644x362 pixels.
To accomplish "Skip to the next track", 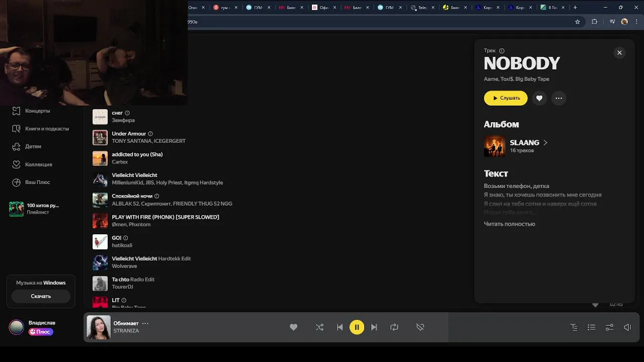I will click(374, 327).
